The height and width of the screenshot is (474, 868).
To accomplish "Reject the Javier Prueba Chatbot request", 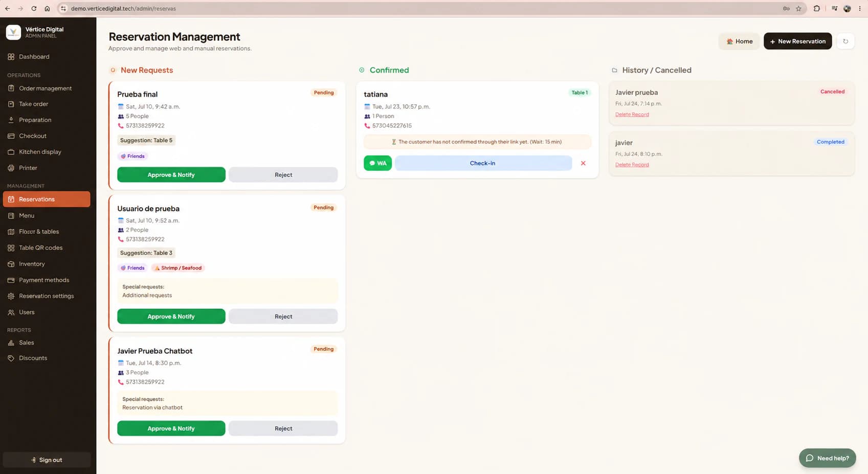I will 283,428.
